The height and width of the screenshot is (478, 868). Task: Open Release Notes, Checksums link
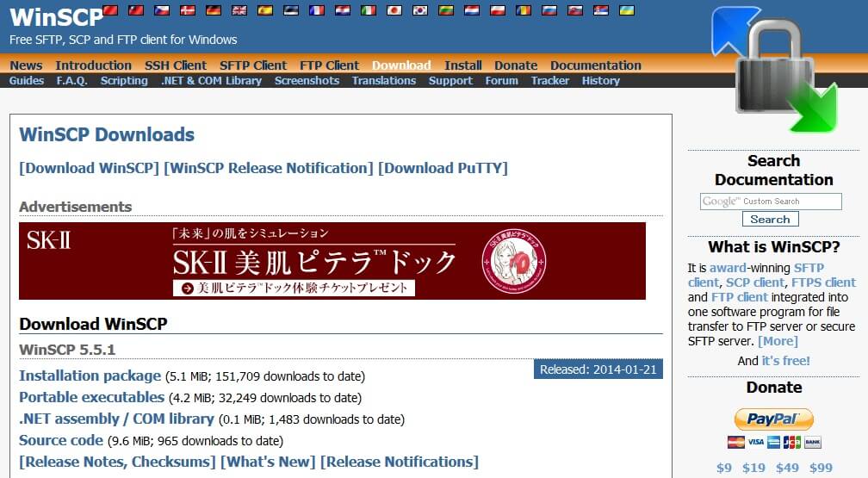pyautogui.click(x=117, y=462)
